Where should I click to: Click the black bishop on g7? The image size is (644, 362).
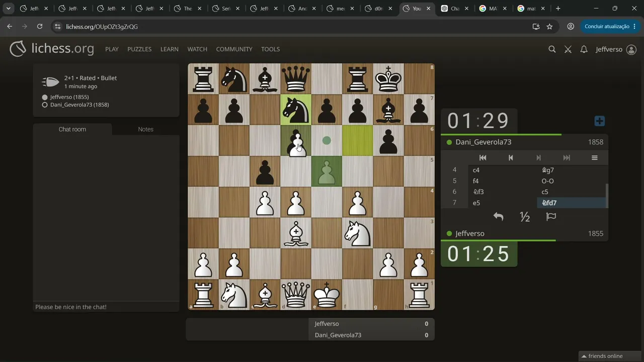point(388,110)
